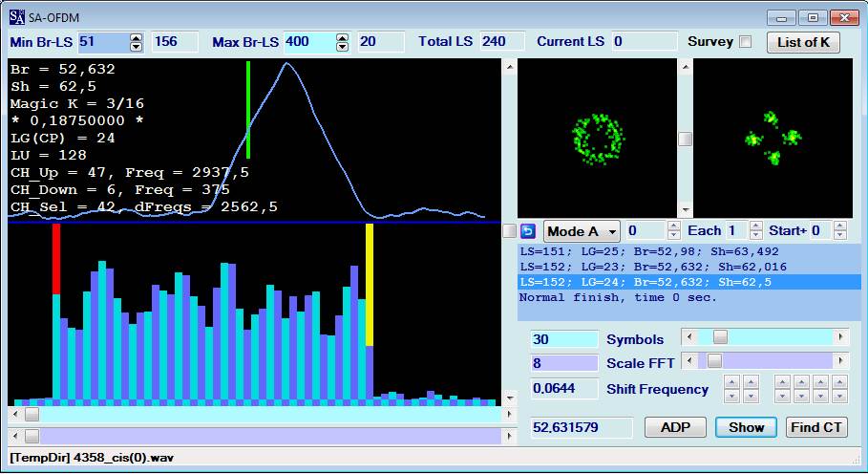Click right arrow of the lavender horizontal scrollbar
868x474 pixels.
click(x=509, y=437)
